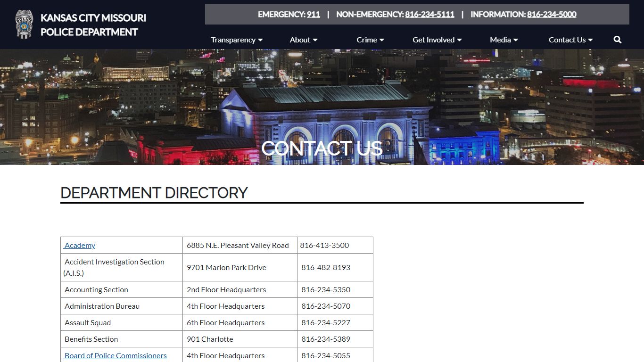Select 6th Floor Headquarters cell

coord(240,322)
